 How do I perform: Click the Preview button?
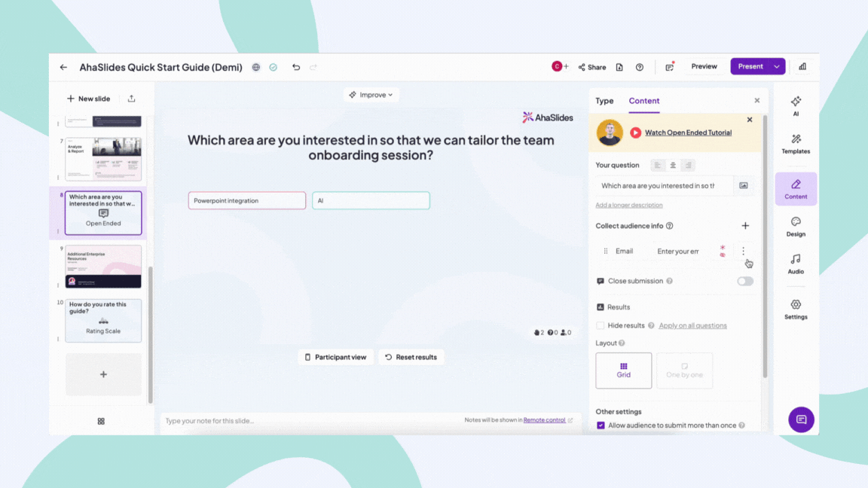[x=704, y=66]
